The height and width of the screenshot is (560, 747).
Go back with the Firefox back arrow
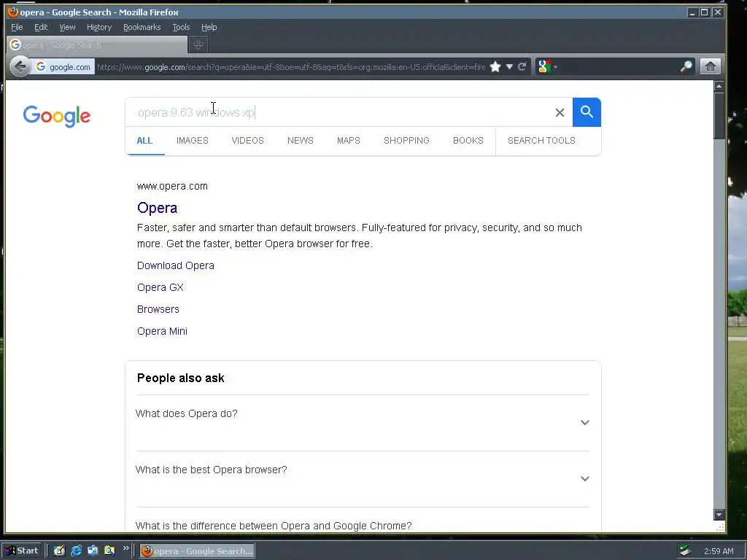(x=20, y=66)
